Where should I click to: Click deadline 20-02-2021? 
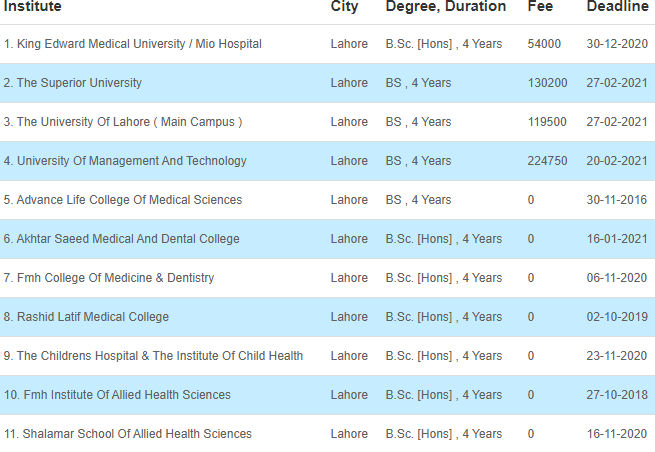coord(617,161)
